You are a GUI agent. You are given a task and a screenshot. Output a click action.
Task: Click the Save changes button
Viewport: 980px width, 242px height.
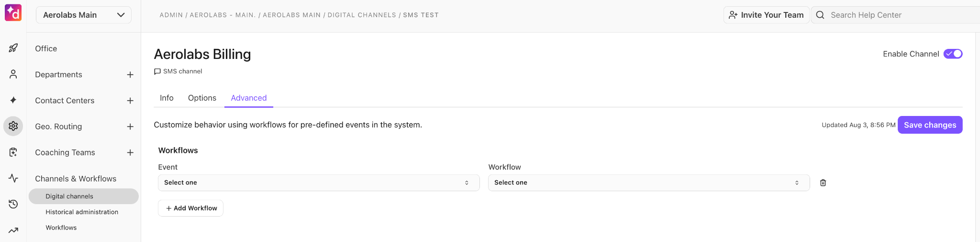[930, 125]
